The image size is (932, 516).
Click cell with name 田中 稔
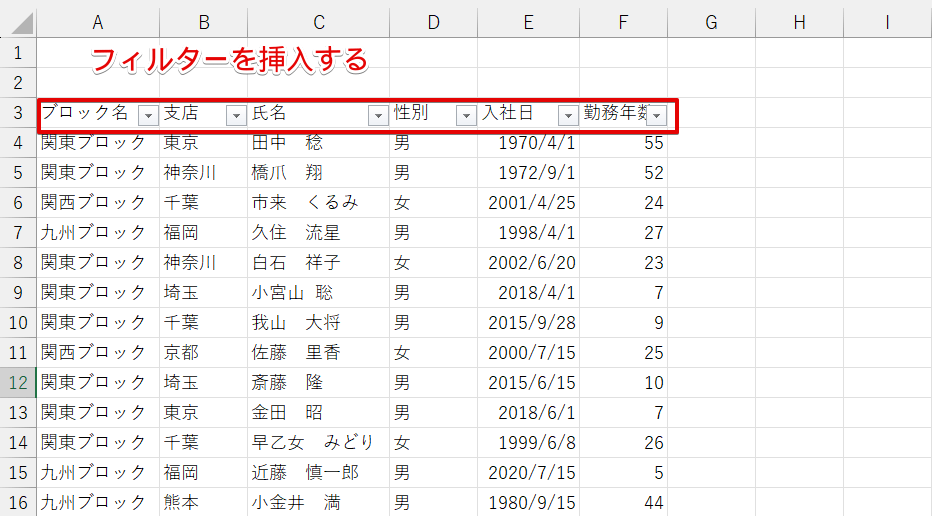click(x=319, y=143)
